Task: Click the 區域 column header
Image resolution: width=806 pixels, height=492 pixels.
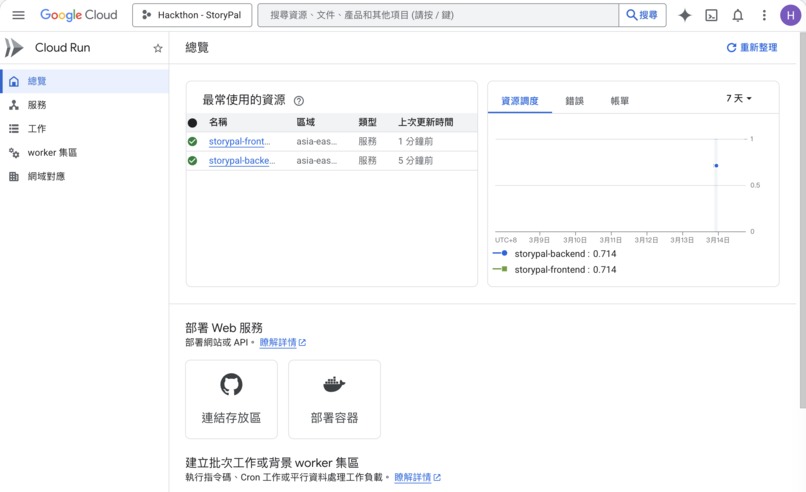Action: [x=305, y=122]
